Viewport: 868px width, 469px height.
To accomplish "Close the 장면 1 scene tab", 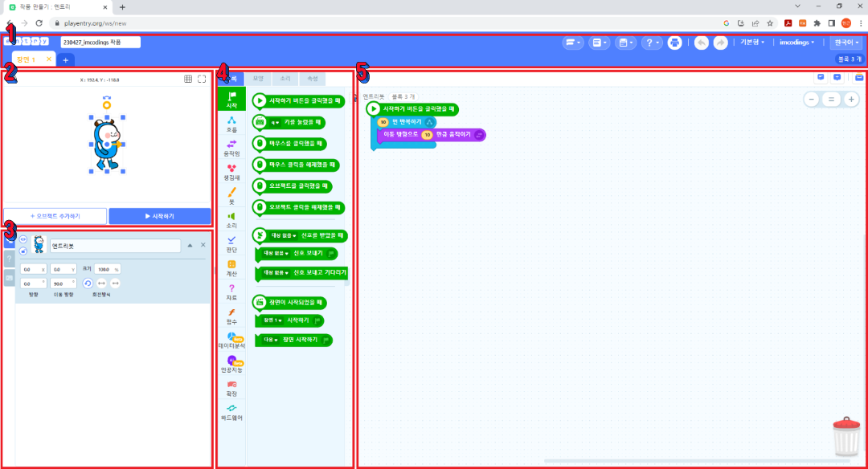I will (49, 59).
